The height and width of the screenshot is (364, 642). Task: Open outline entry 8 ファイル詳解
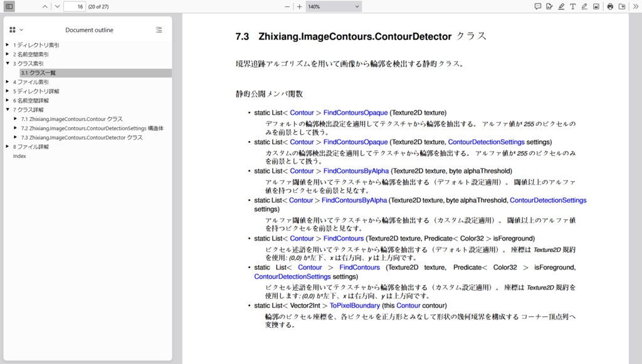(x=31, y=147)
